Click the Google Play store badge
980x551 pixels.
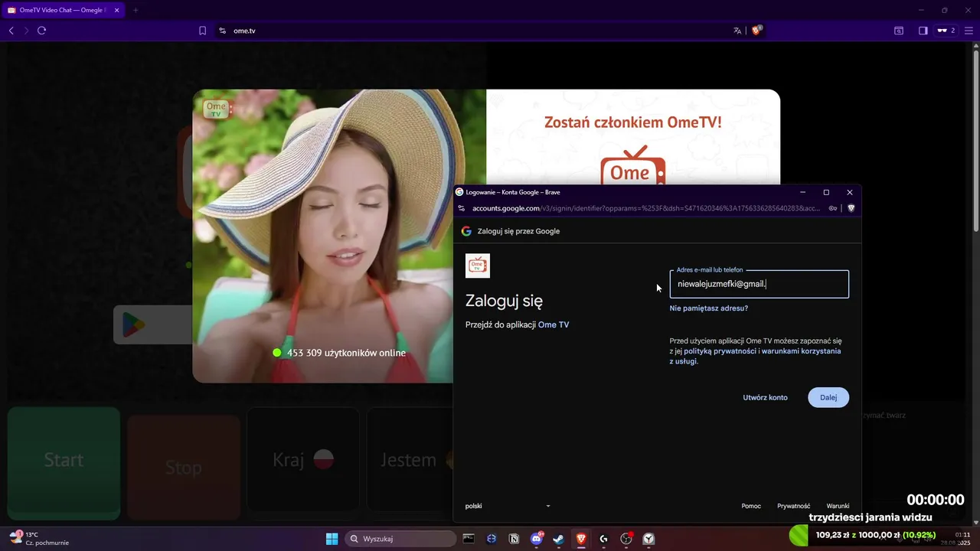pyautogui.click(x=153, y=324)
